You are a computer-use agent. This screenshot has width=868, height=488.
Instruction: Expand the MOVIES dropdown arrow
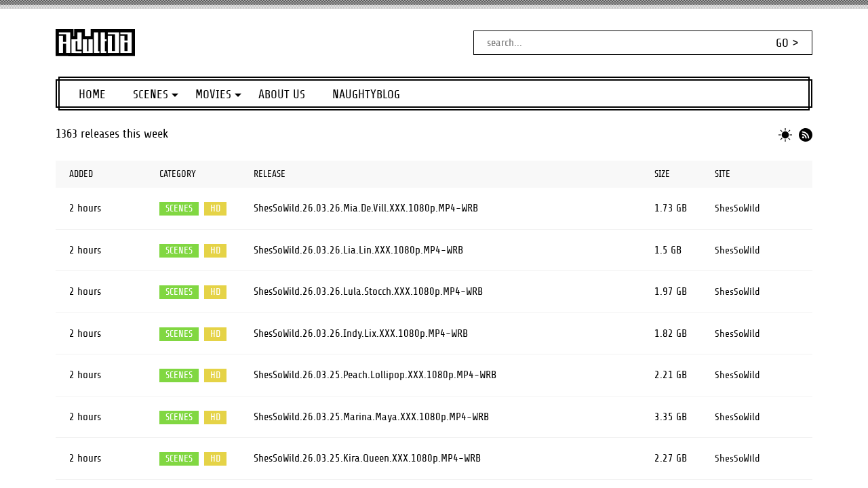point(238,96)
